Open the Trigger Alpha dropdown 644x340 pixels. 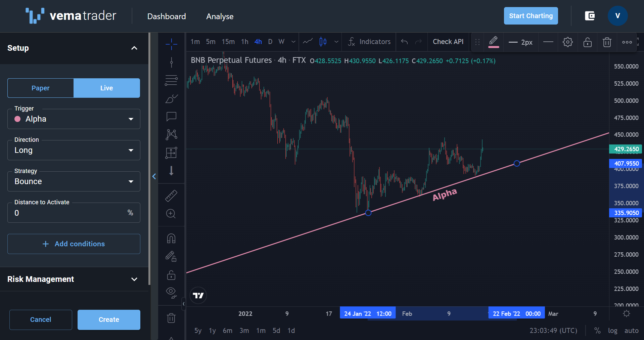(x=74, y=119)
